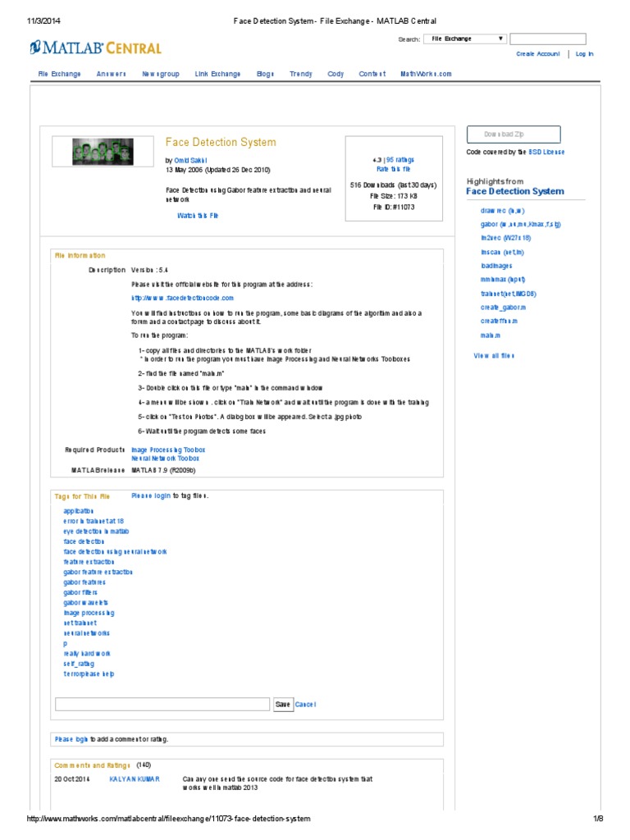Open the main.m file link
This screenshot has height=840, width=630.
click(x=491, y=336)
